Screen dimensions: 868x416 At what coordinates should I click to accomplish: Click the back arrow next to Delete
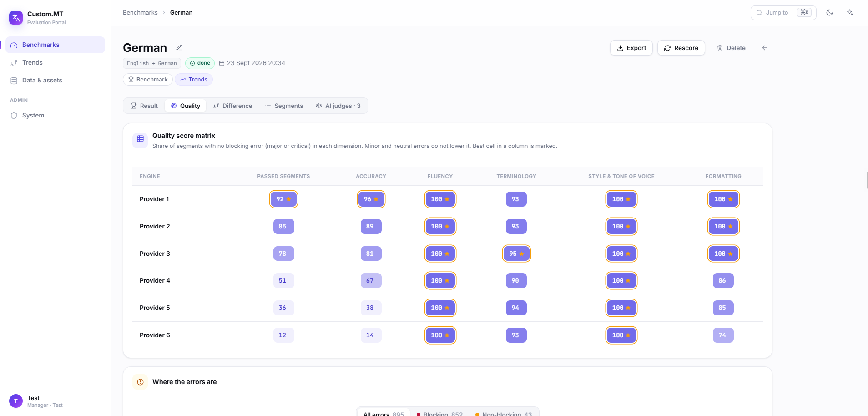[765, 48]
